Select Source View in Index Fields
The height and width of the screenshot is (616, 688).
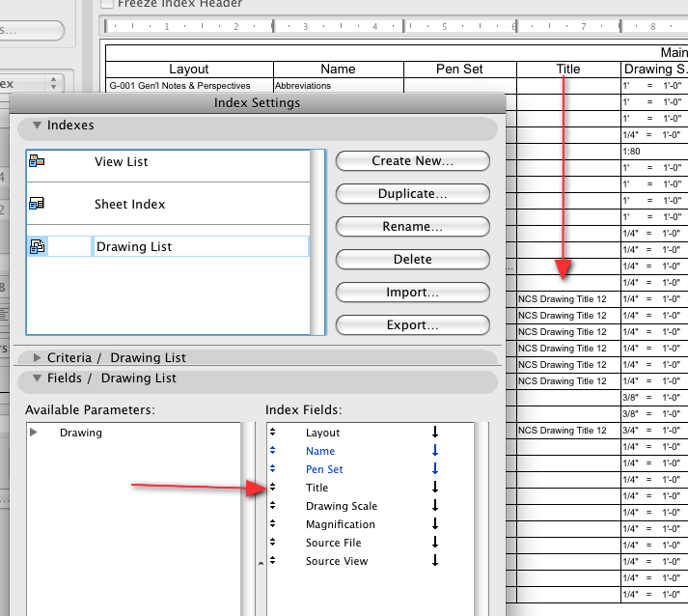coord(337,561)
